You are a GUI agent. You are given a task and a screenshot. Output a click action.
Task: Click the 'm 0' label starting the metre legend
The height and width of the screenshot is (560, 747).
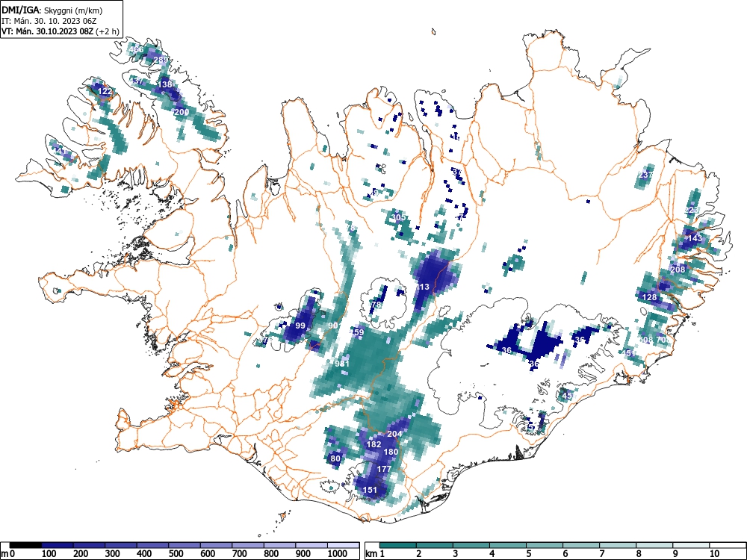[x=8, y=553]
